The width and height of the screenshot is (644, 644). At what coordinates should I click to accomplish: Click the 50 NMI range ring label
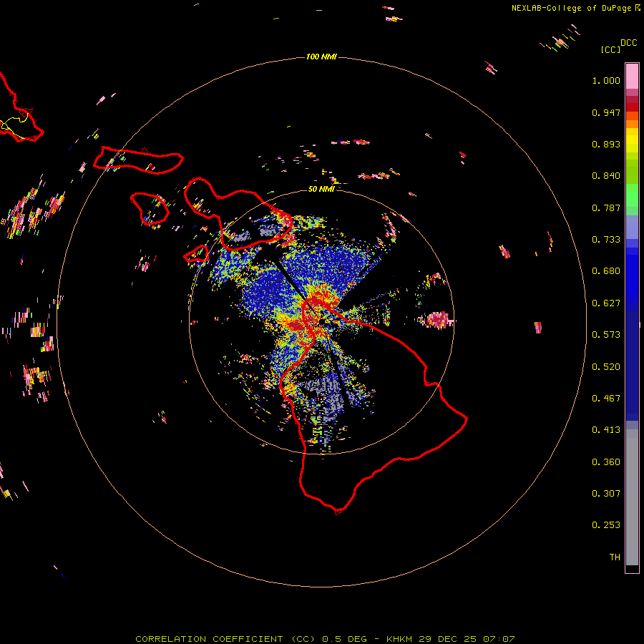point(321,189)
